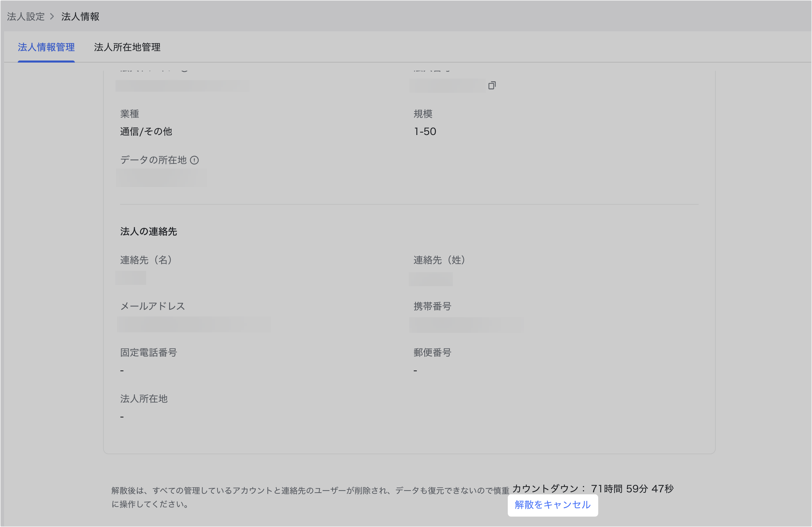Select 法人情報 breadcrumb item
Screen dimensions: 812x527
coord(80,16)
